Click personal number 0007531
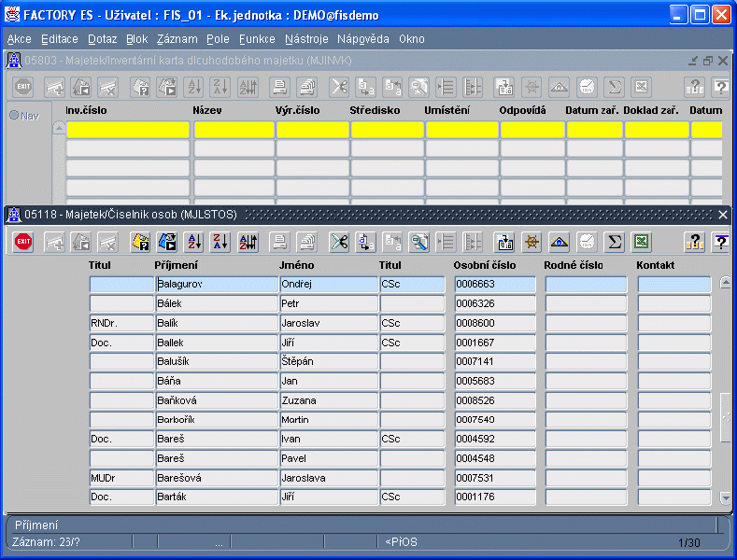Viewport: 737px width, 560px height. tap(495, 478)
